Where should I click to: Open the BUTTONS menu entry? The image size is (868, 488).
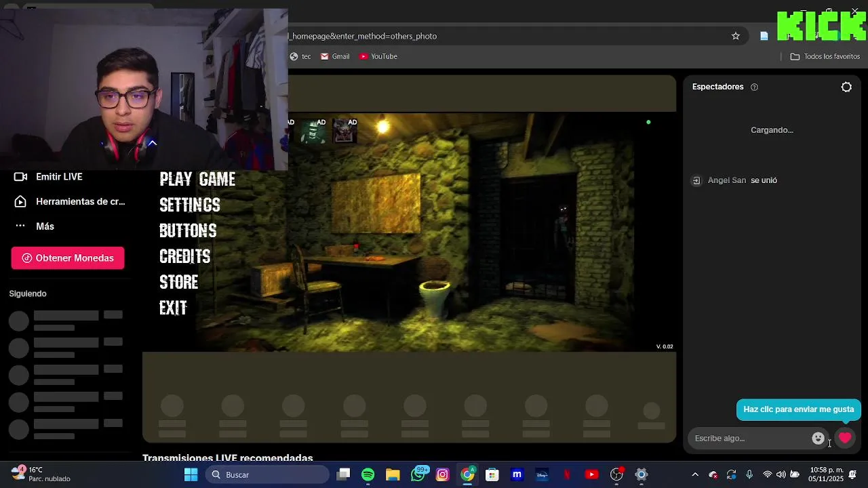coord(188,230)
